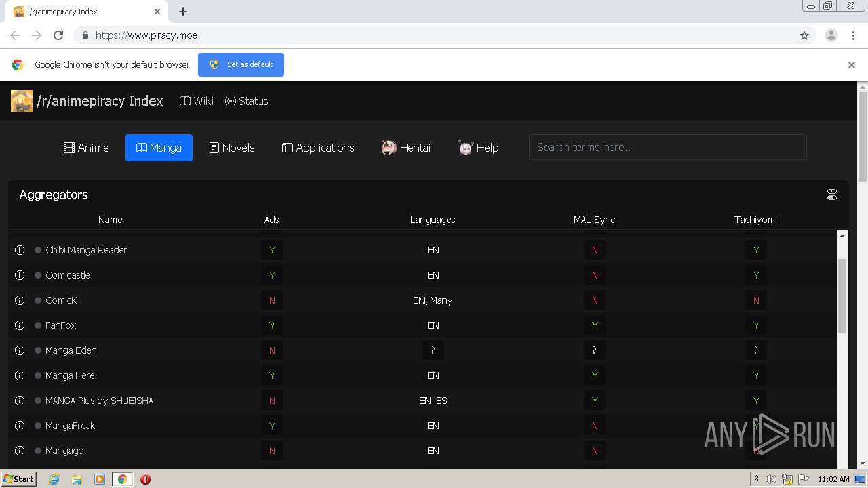
Task: Click page scrollbar down arrow
Action: tap(863, 464)
